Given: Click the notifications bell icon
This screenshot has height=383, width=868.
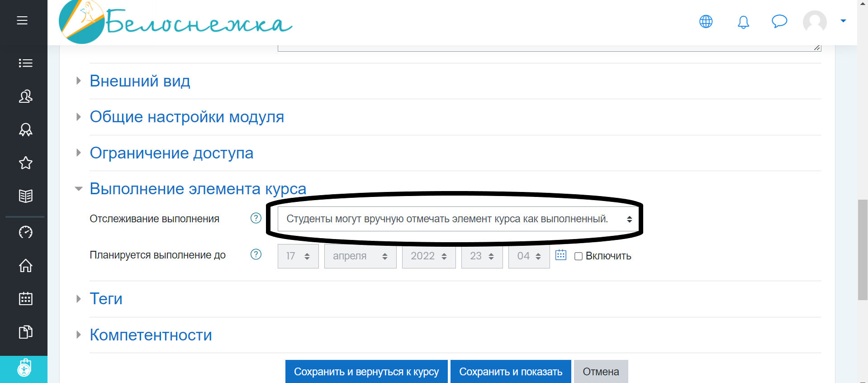Looking at the screenshot, I should (743, 22).
